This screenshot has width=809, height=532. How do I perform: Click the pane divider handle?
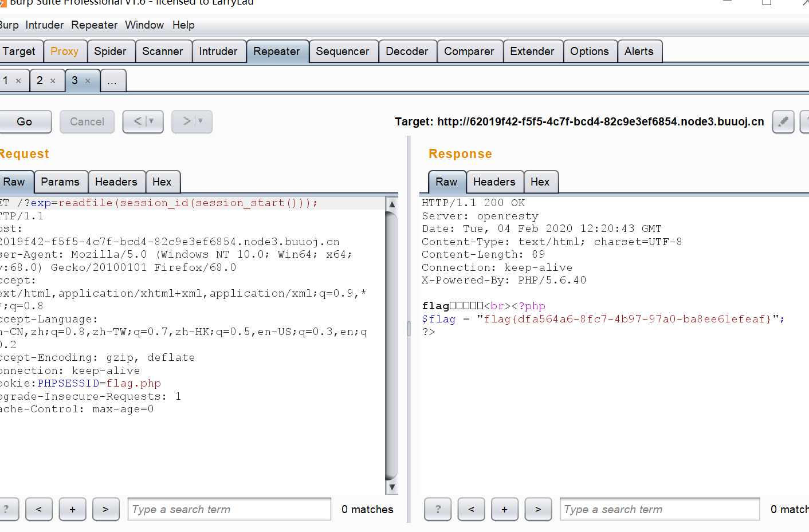click(x=409, y=329)
